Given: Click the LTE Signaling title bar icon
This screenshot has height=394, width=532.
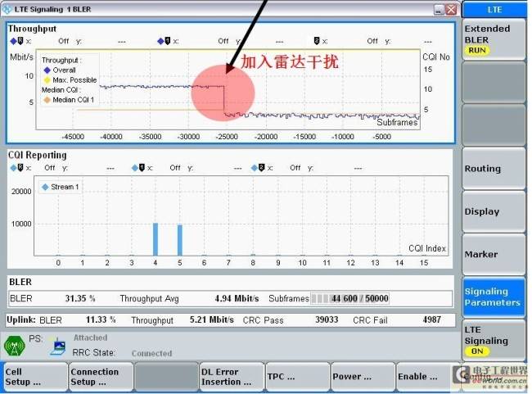Looking at the screenshot, I should [x=7, y=10].
